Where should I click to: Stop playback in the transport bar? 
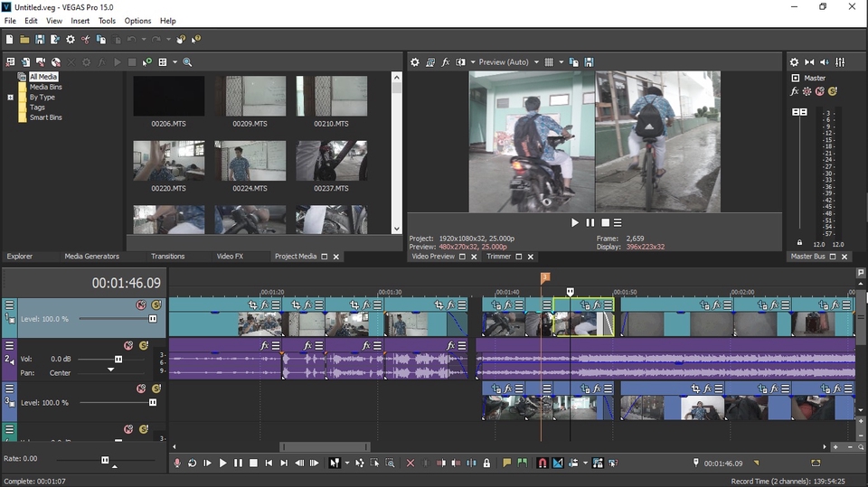[253, 464]
